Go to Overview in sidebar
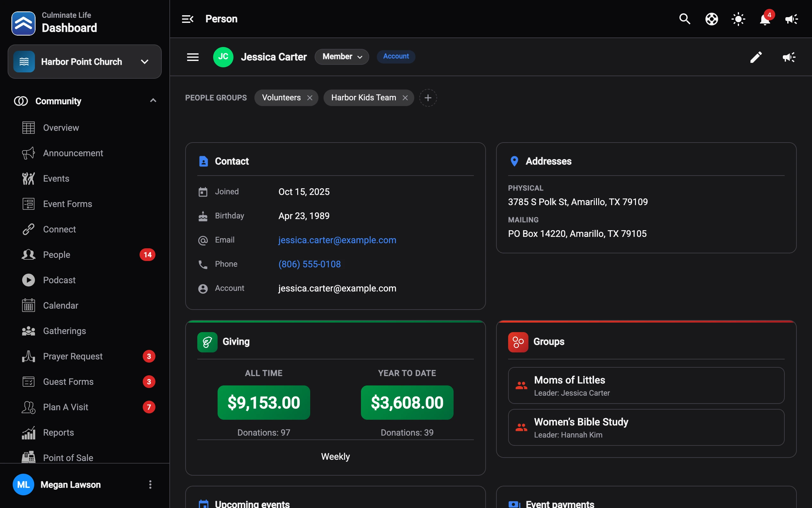The height and width of the screenshot is (508, 812). pos(85,128)
